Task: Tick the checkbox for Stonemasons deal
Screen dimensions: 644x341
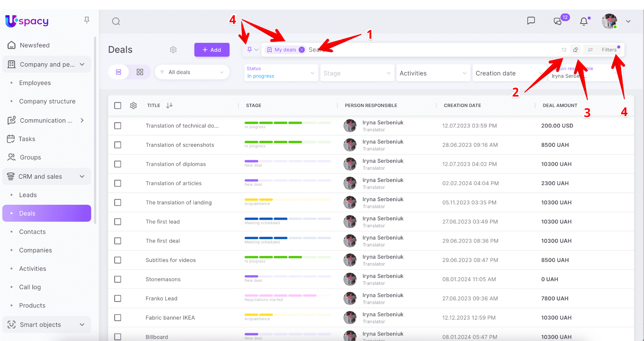Action: [118, 279]
